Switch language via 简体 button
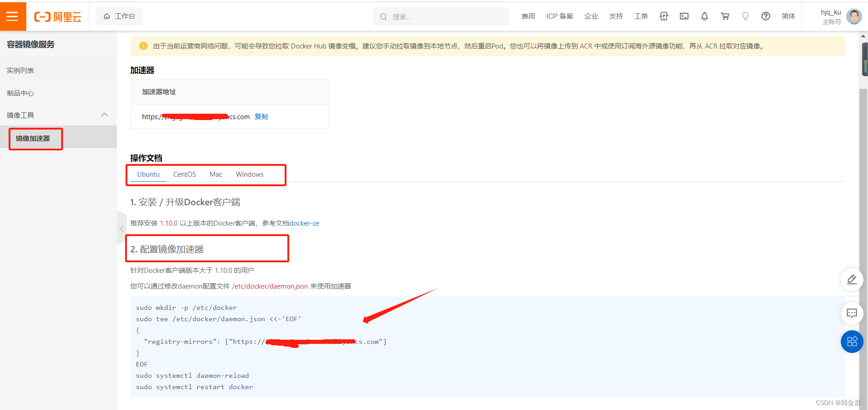 788,16
